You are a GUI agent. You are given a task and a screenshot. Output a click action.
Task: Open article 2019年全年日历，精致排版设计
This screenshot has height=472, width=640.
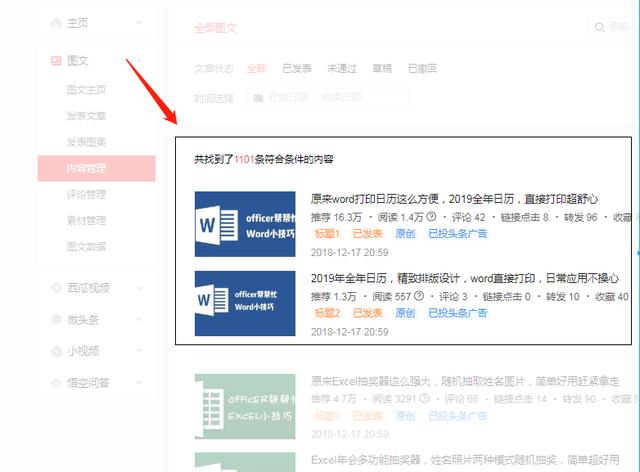[465, 278]
